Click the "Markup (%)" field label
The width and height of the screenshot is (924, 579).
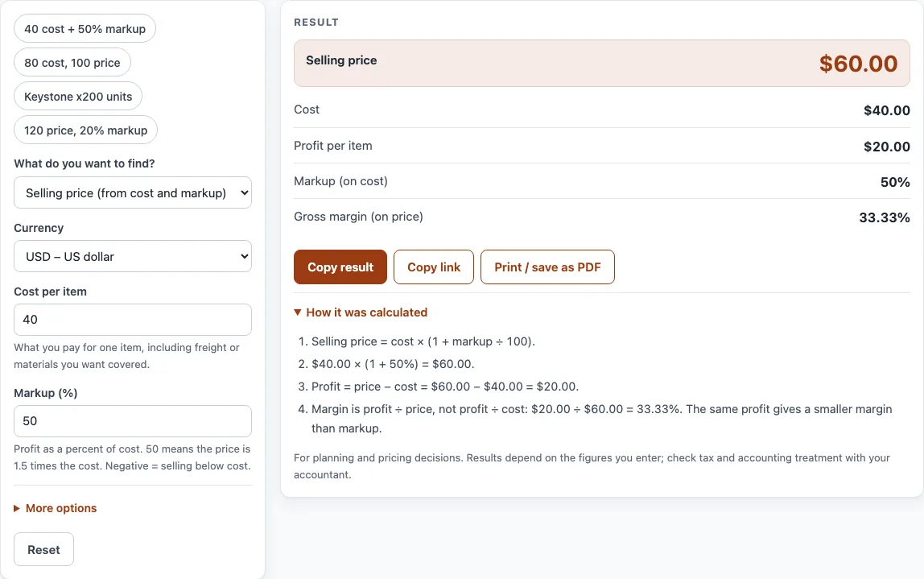point(45,393)
